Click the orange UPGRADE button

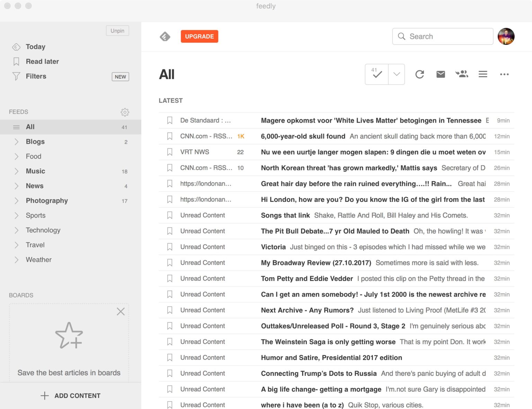[x=199, y=36]
